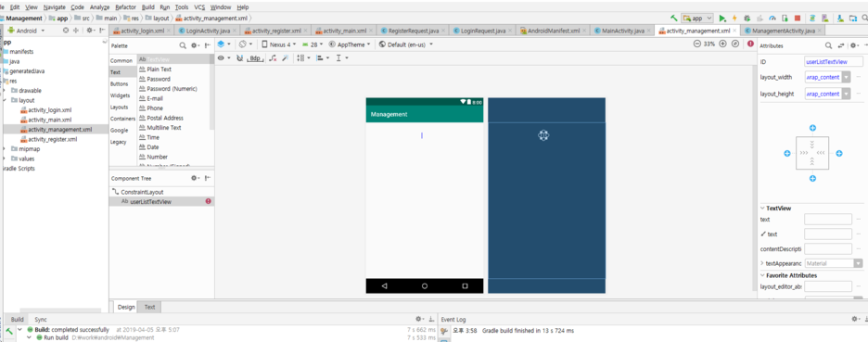Screen dimensions: 868x342
Task: Search the Palette with magnifier icon
Action: pyautogui.click(x=183, y=45)
